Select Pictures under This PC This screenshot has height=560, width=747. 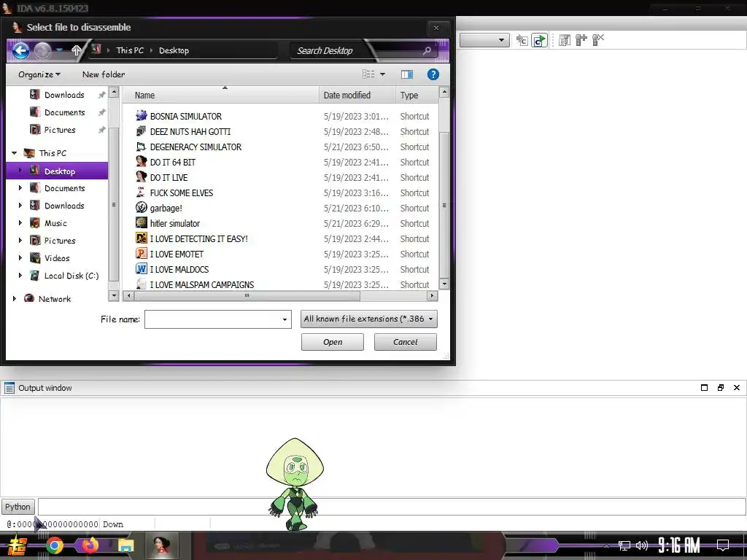pos(60,241)
